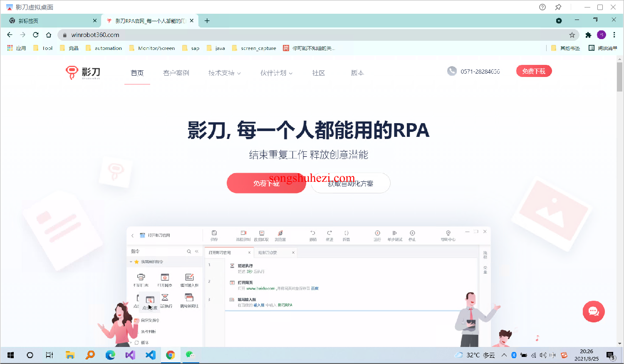Bookmark this page with the star icon
Image resolution: width=624 pixels, height=364 pixels.
pyautogui.click(x=572, y=35)
